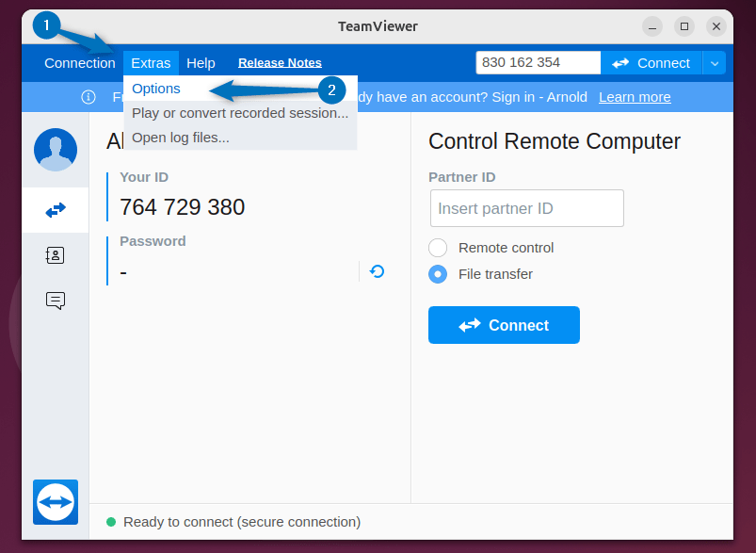Expand the Connect button dropdown arrow
The image size is (756, 553).
pyautogui.click(x=714, y=63)
